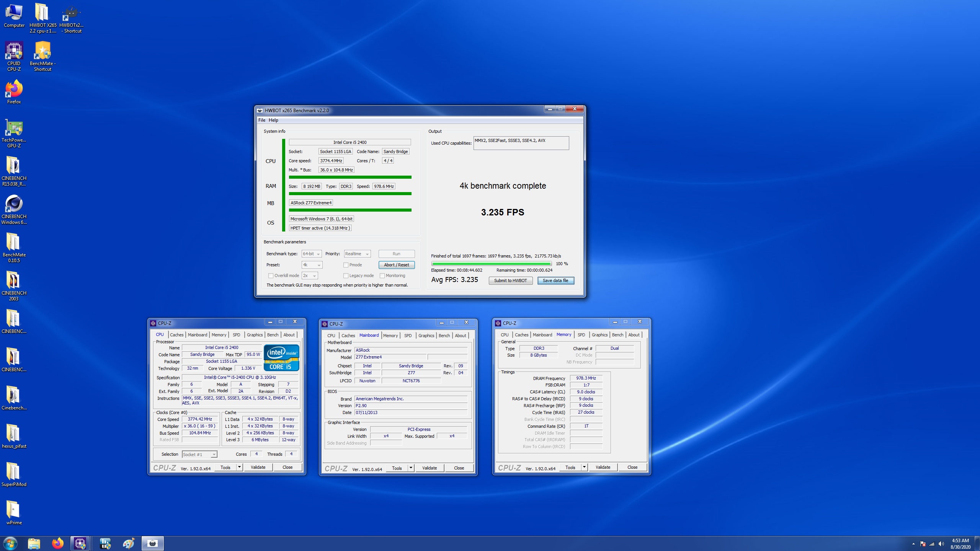Open the TechPowerUp GPU-Z desktop icon
Screen dimensions: 980x551
14,133
